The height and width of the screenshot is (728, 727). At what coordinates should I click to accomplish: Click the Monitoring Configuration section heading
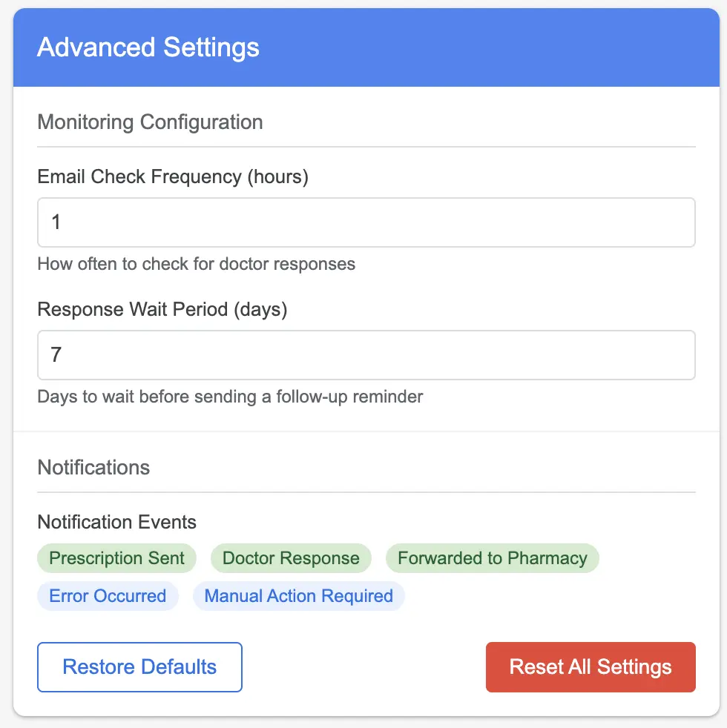(x=150, y=122)
